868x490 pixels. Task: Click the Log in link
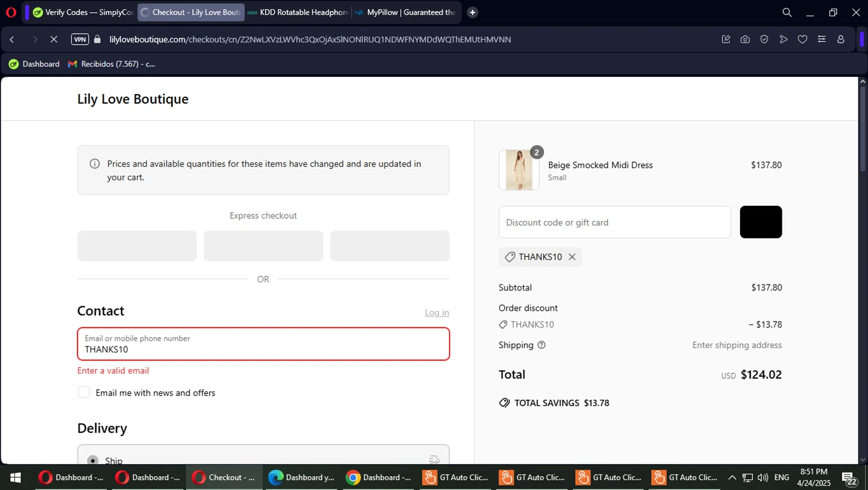pos(437,312)
